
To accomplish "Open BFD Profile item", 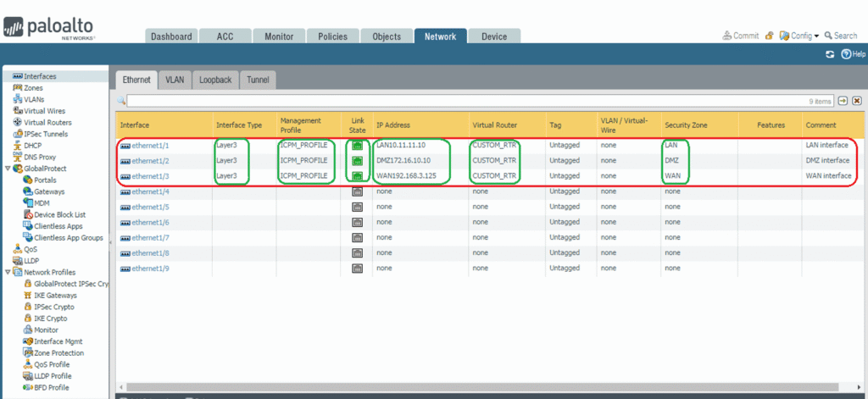I will 52,387.
